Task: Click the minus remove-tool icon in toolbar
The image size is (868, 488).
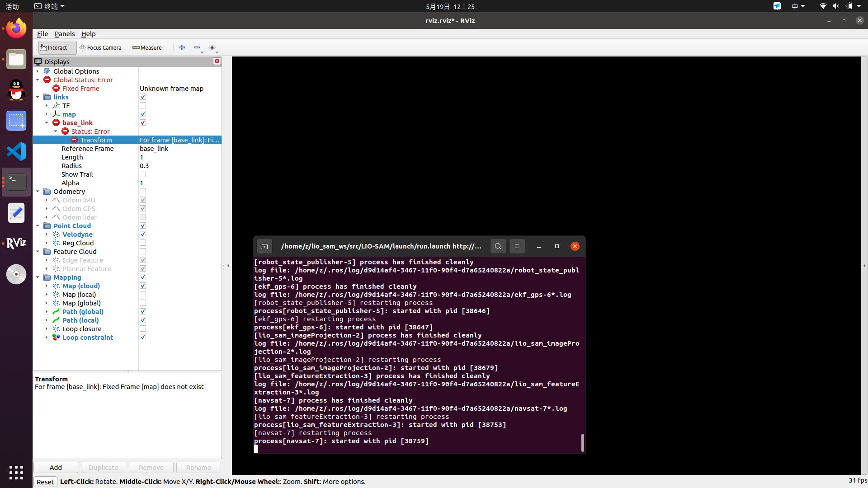Action: (197, 47)
